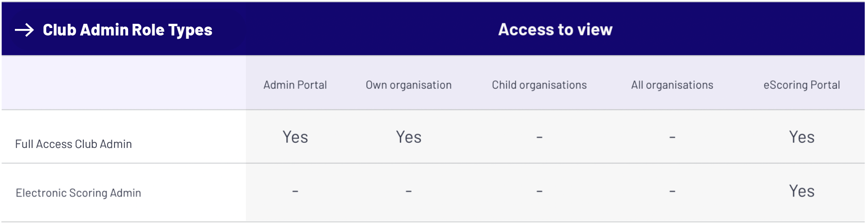Select the Electronic Scoring Admin row label
Viewport: 868px width, 224px height.
pos(78,193)
